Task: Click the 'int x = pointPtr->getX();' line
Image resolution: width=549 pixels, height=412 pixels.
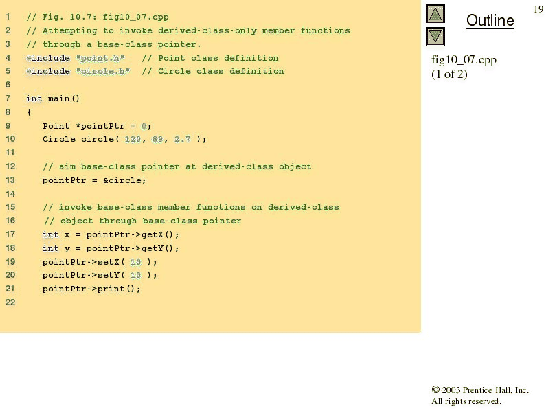Action: click(x=111, y=234)
